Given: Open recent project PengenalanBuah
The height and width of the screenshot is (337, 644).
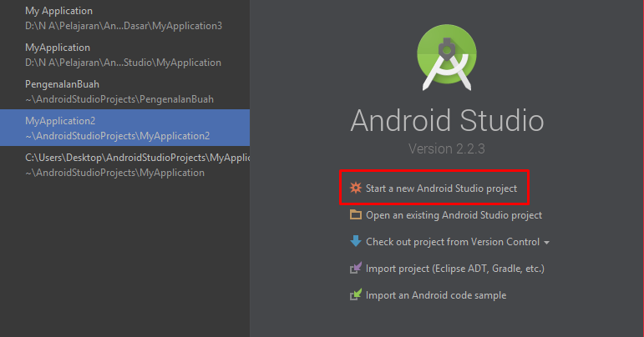Looking at the screenshot, I should 124,92.
